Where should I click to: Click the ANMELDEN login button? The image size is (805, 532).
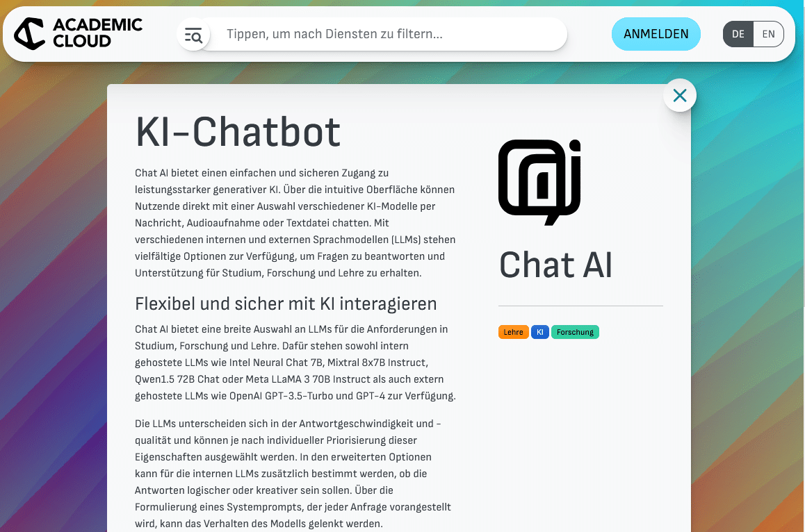(656, 34)
